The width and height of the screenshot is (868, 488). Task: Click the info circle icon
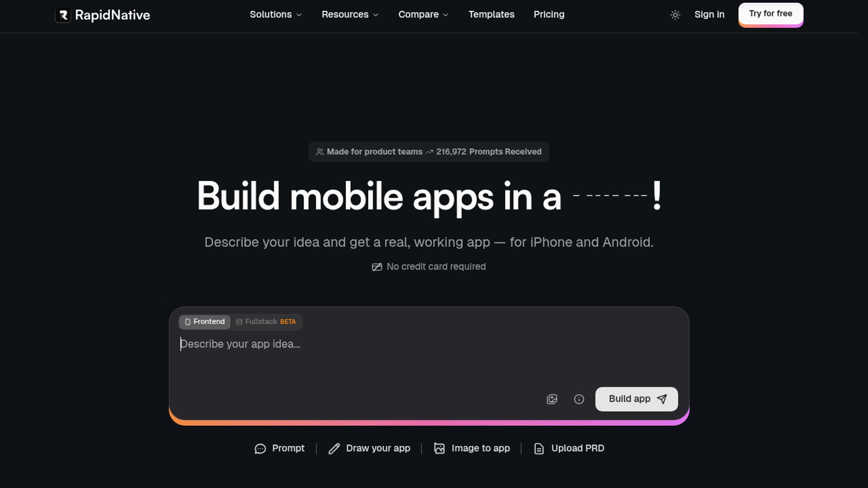pyautogui.click(x=579, y=399)
